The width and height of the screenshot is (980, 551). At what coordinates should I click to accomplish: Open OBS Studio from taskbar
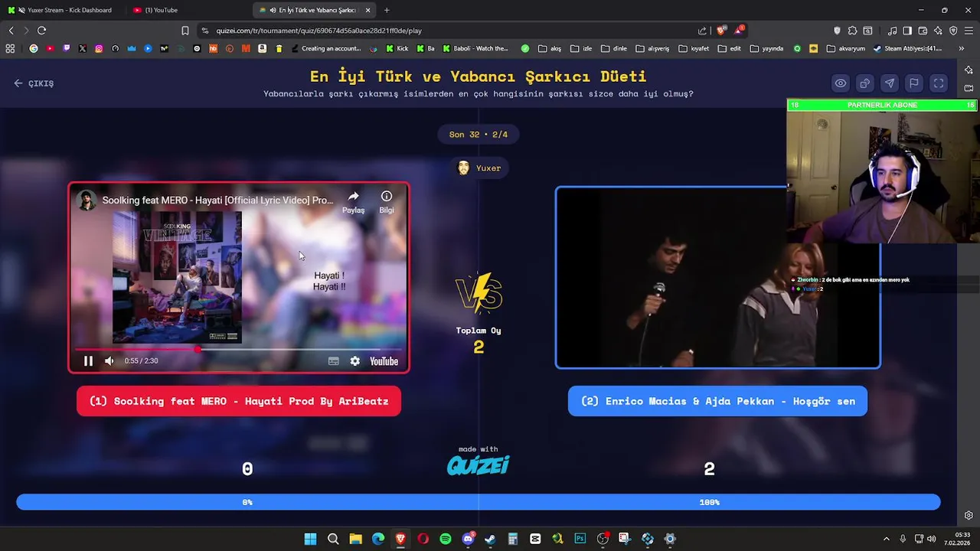click(x=603, y=539)
